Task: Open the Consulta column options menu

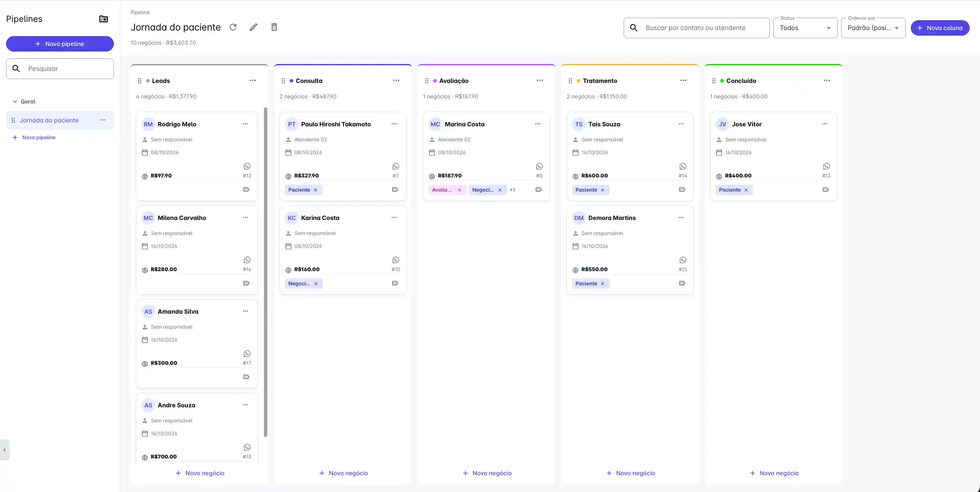Action: point(396,80)
